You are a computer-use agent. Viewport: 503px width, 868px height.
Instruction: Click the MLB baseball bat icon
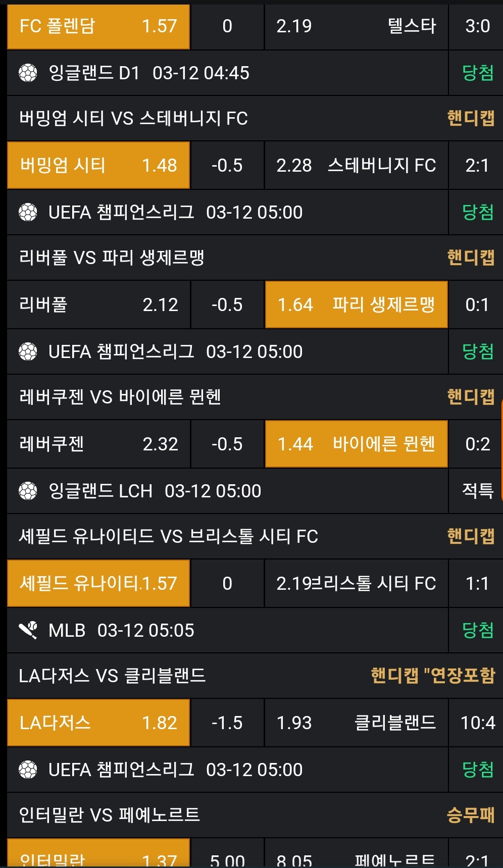click(28, 630)
